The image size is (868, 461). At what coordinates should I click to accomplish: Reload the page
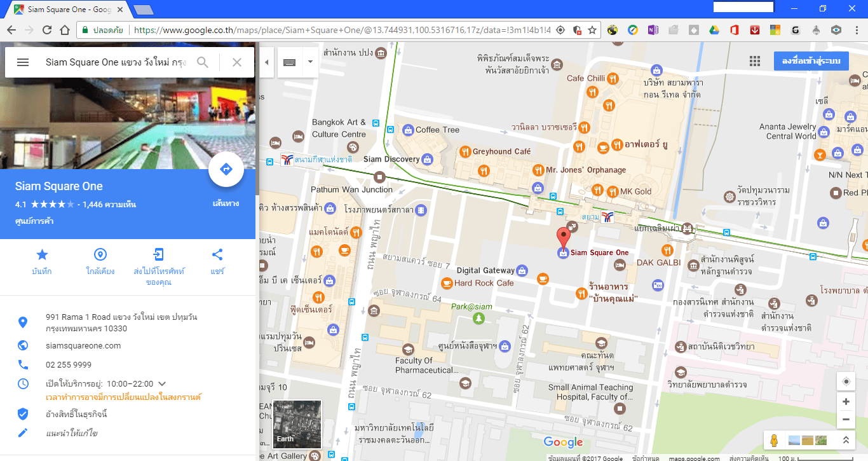tap(46, 30)
